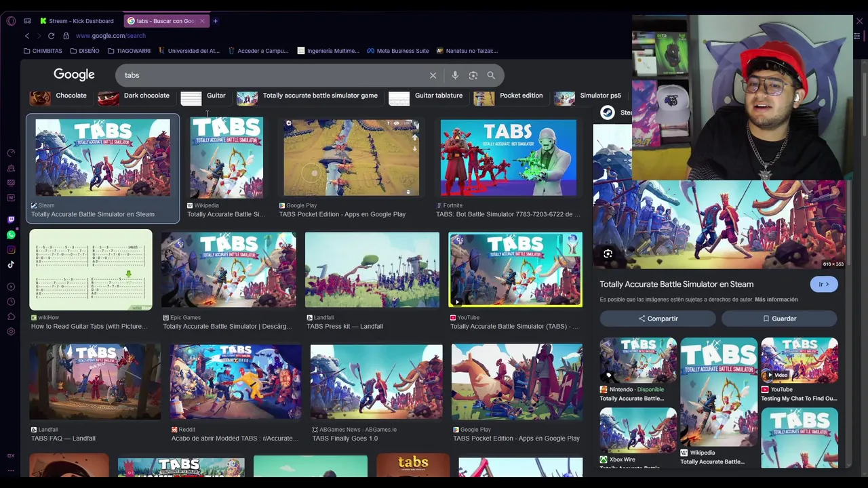This screenshot has width=868, height=488.
Task: Open Nanatsu no Taizai bookmark
Action: [x=467, y=51]
